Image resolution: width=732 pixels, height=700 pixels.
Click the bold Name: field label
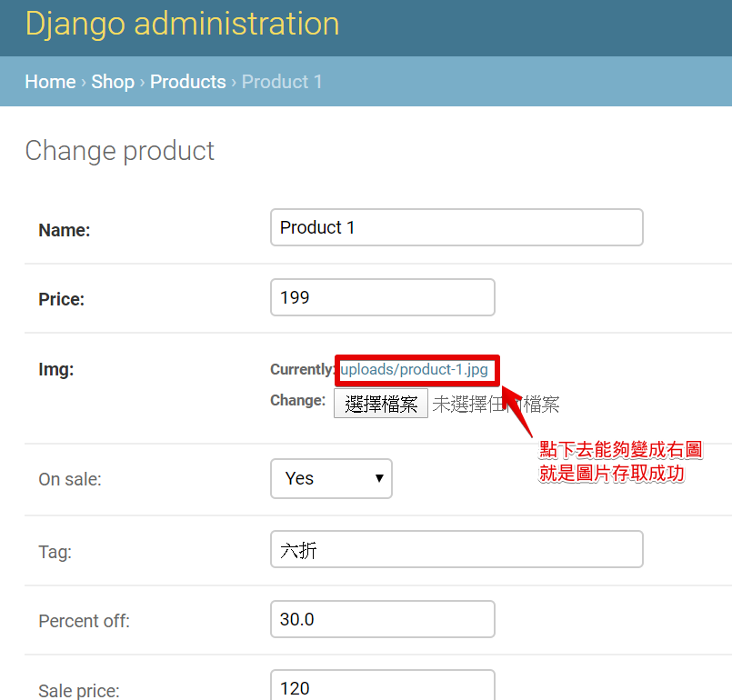(x=65, y=230)
